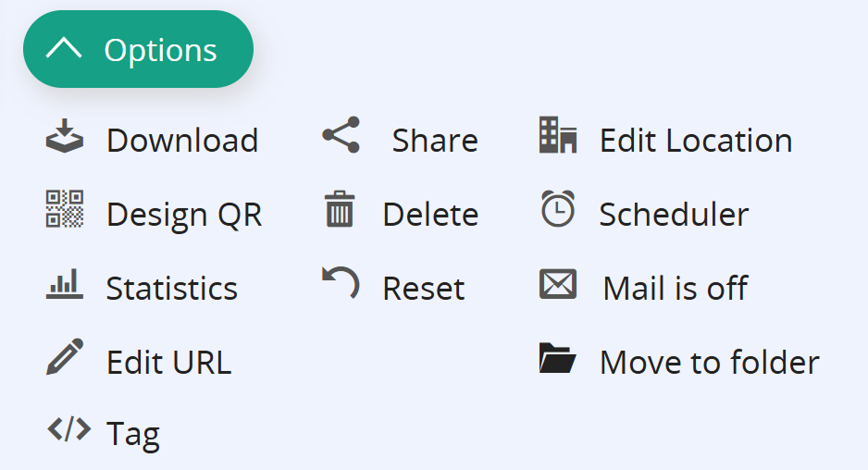Enable mail via Mail is off label
Viewport: 868px width, 470px height.
click(675, 288)
